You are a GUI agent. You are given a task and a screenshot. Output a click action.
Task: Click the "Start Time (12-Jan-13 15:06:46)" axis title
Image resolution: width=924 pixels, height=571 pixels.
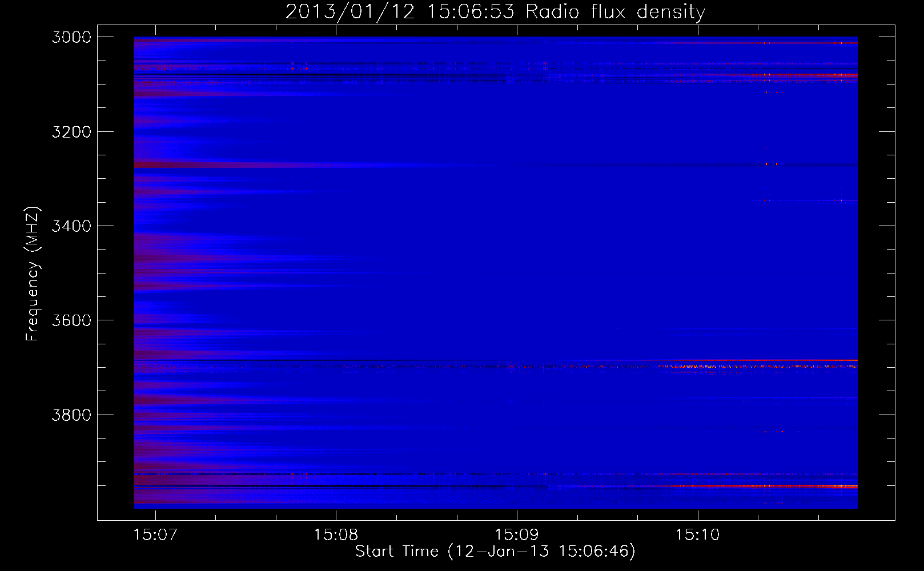[x=495, y=552]
